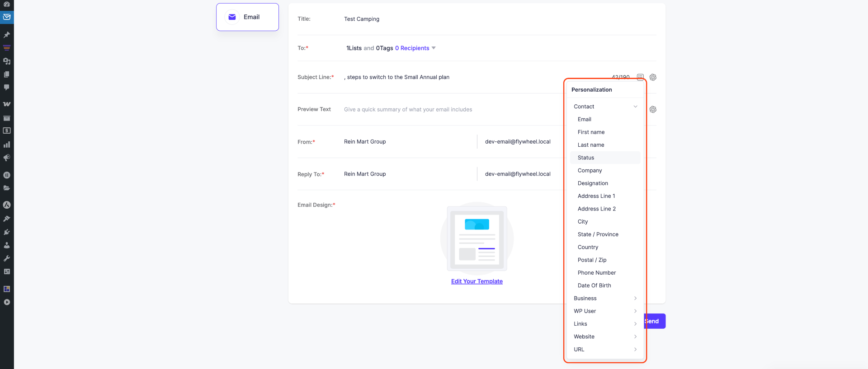Viewport: 868px width, 369px height.
Task: Open Marketing megaphone icon in sidebar
Action: click(x=7, y=158)
